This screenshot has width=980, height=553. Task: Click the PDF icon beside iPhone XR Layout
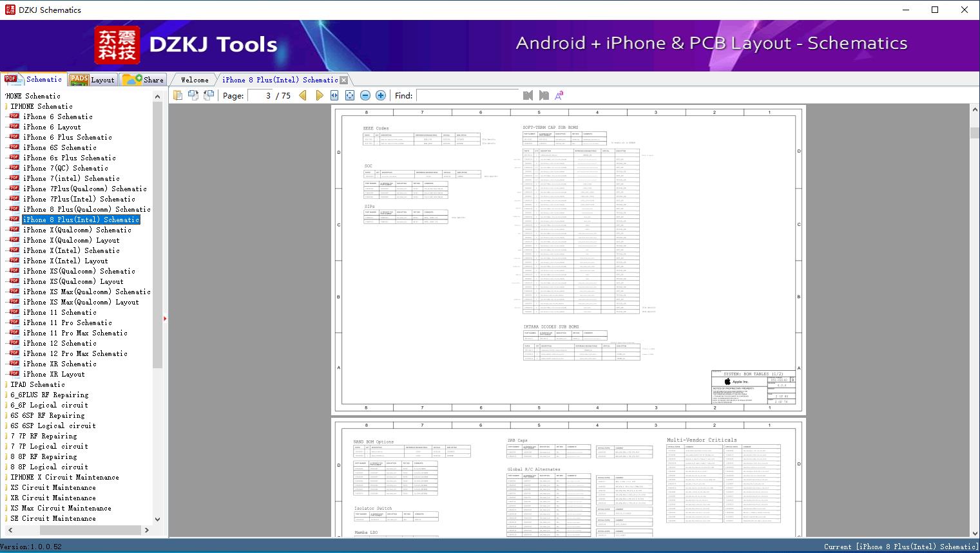coord(14,374)
